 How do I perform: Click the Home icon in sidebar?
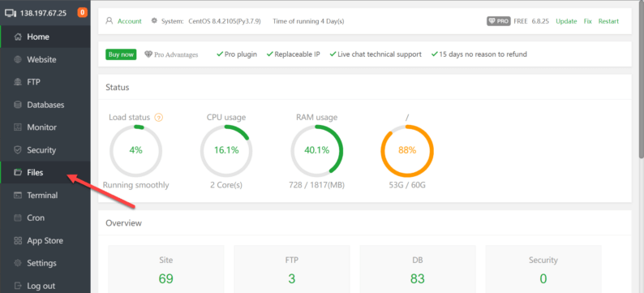[18, 37]
